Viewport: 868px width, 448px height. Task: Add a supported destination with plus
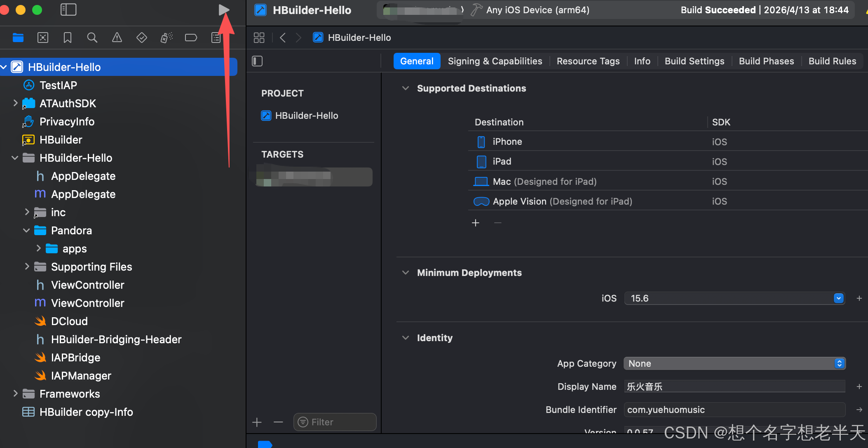[x=476, y=223]
